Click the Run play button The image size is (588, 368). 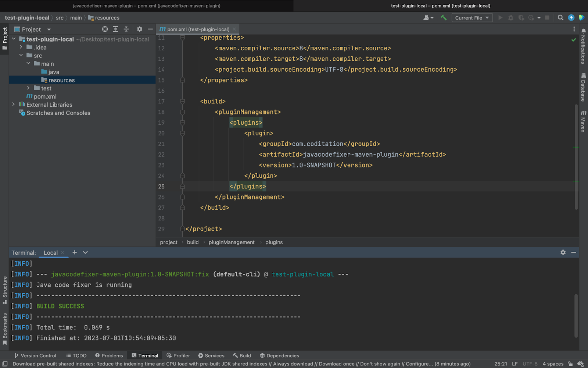(x=500, y=18)
